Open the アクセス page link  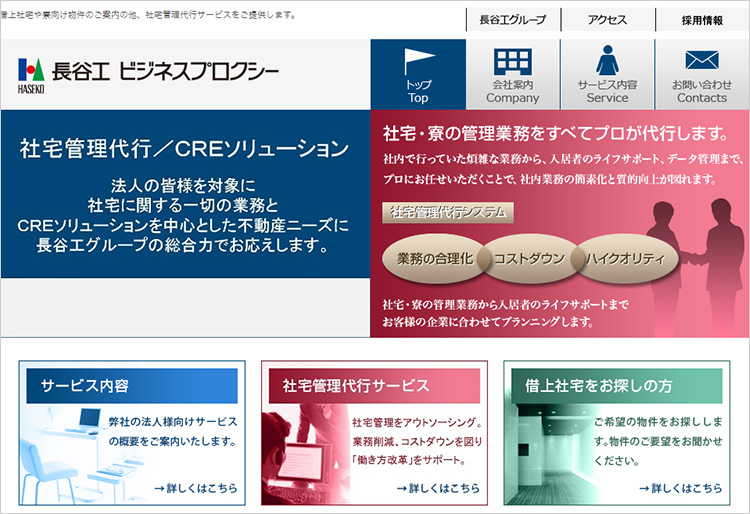tap(607, 20)
